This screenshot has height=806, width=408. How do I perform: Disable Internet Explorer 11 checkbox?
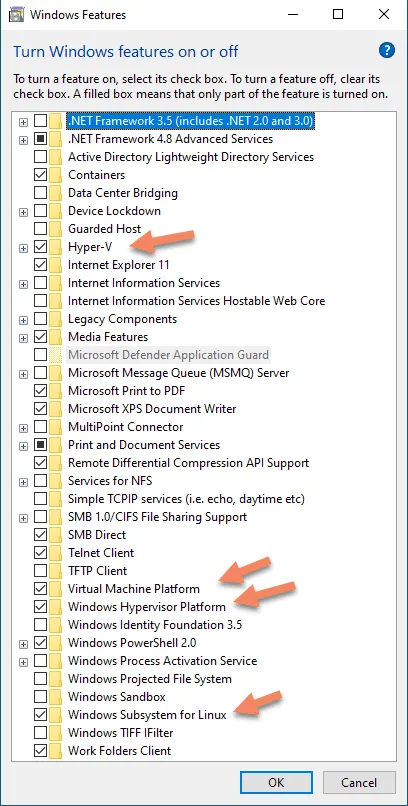tap(40, 265)
